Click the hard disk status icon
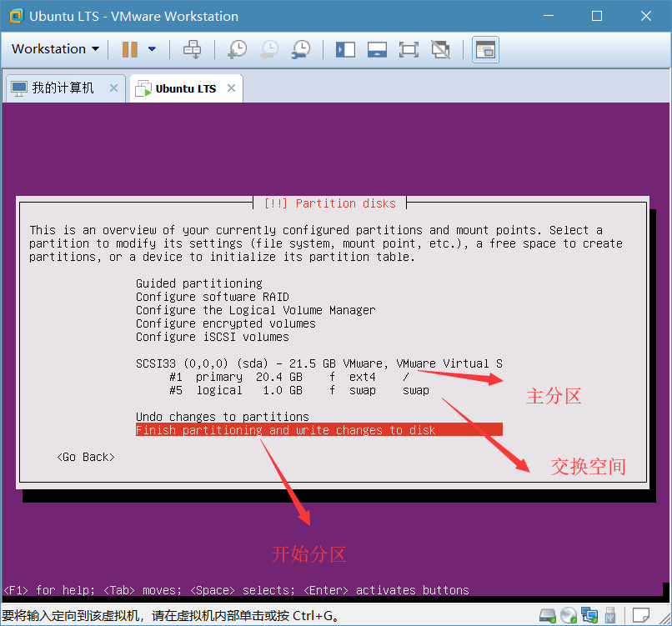 [x=548, y=616]
